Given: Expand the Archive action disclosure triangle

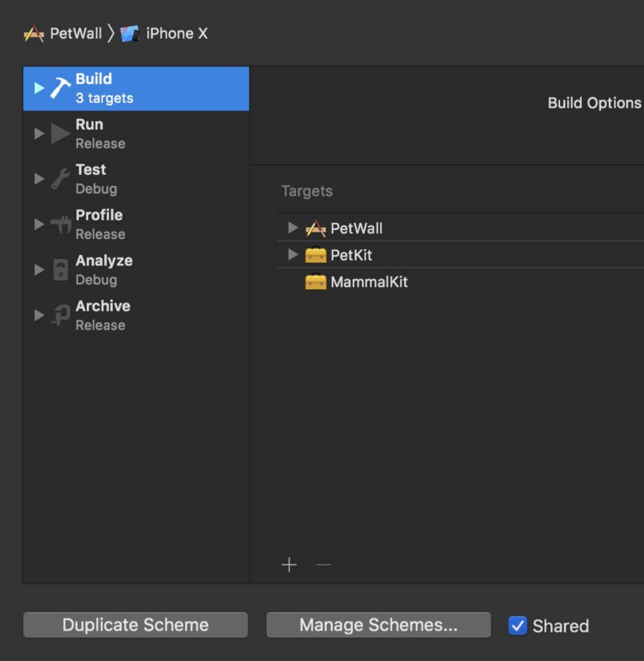Looking at the screenshot, I should [39, 315].
